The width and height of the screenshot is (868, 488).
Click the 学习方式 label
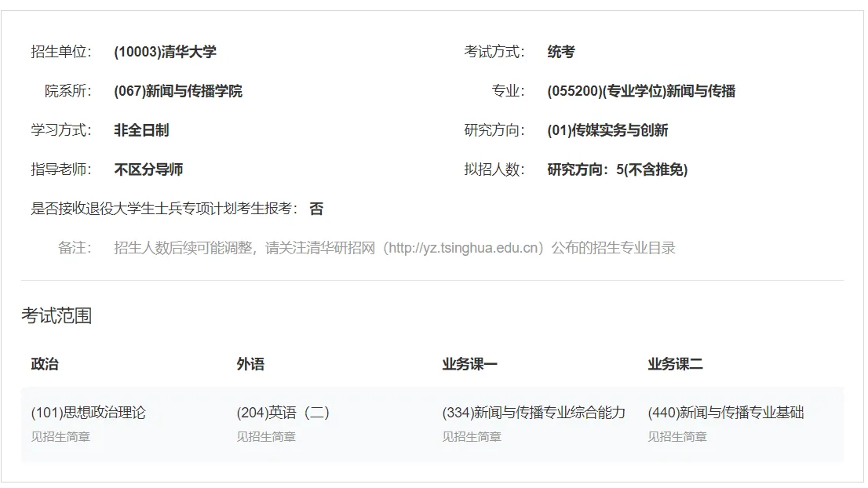point(61,130)
